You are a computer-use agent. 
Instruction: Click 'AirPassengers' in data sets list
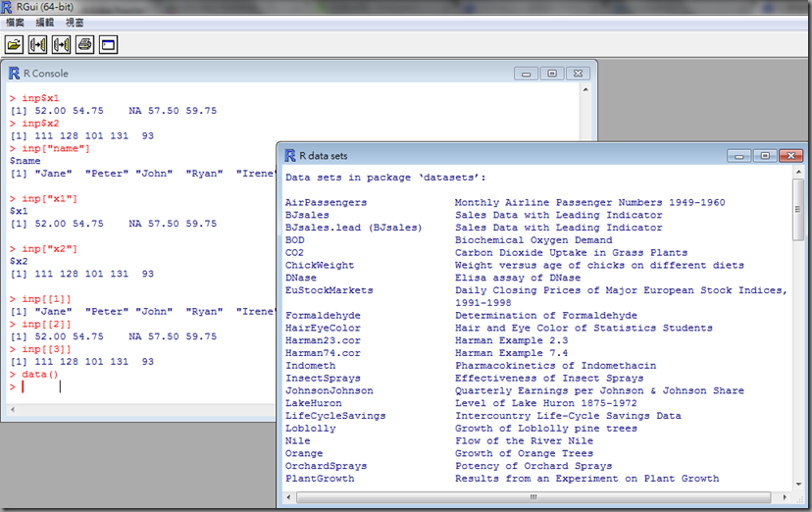click(326, 202)
